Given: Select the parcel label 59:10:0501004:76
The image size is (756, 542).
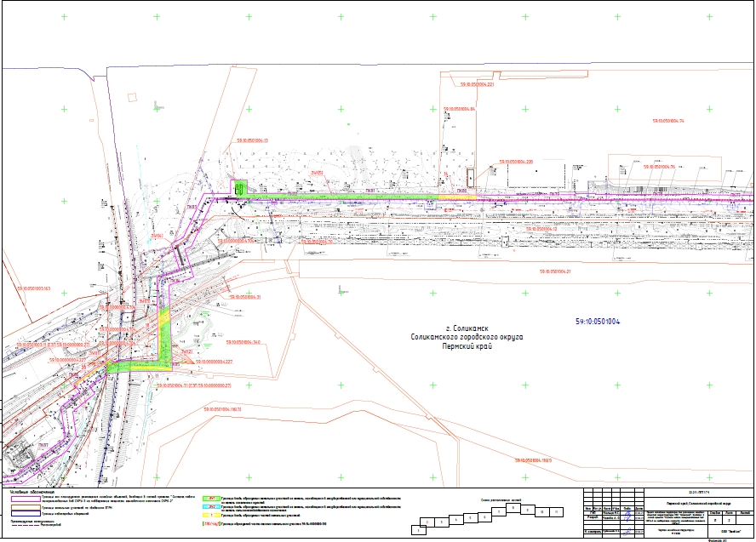Looking at the screenshot, I should click(x=659, y=167).
